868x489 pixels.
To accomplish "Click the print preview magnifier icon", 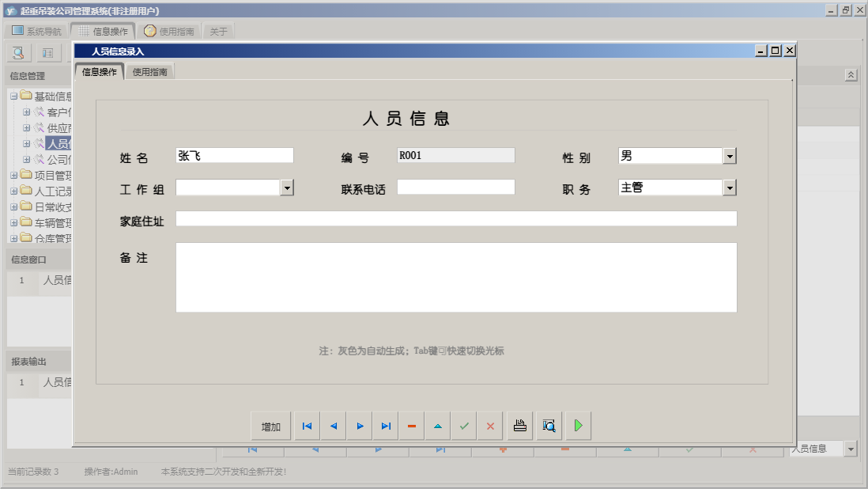I will [549, 426].
